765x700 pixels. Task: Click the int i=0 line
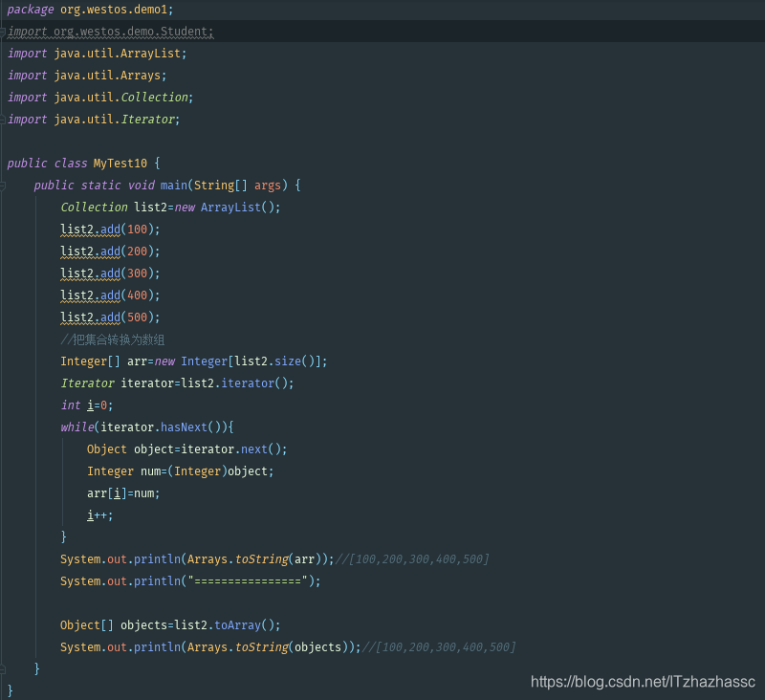coord(87,405)
